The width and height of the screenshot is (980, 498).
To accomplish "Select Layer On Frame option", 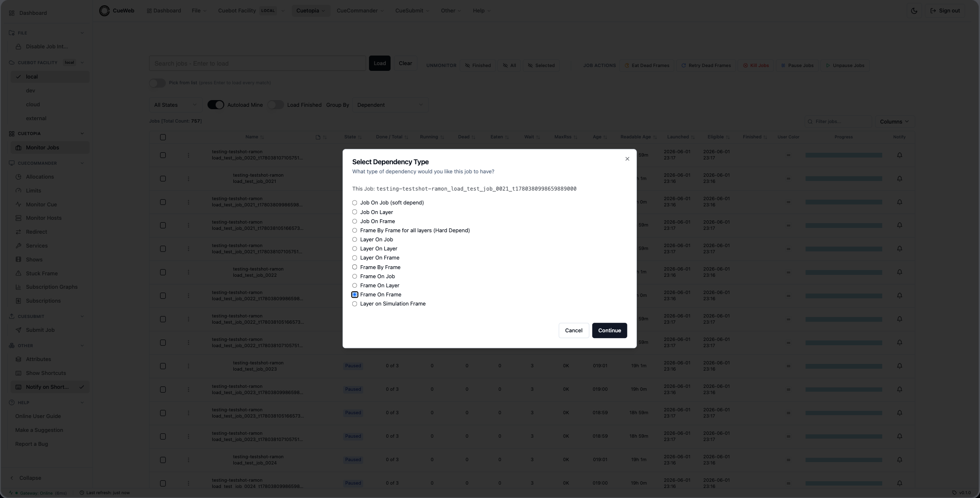I will tap(355, 258).
